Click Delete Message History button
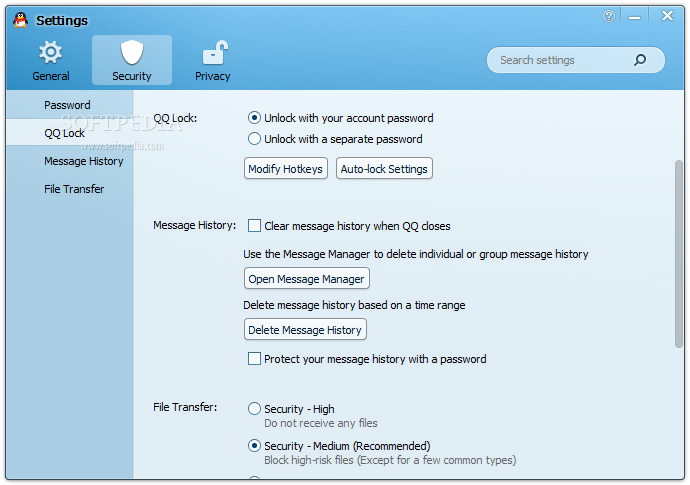The width and height of the screenshot is (690, 485). coord(305,330)
